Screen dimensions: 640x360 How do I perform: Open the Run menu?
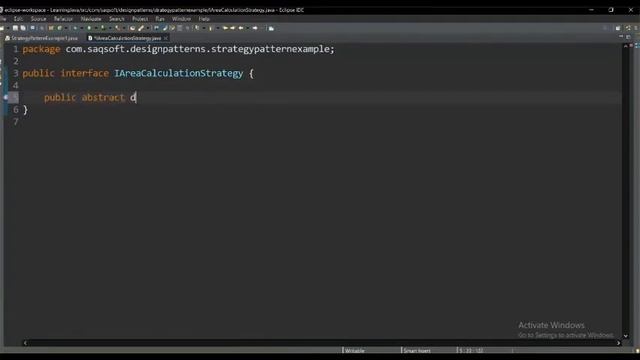coord(160,19)
